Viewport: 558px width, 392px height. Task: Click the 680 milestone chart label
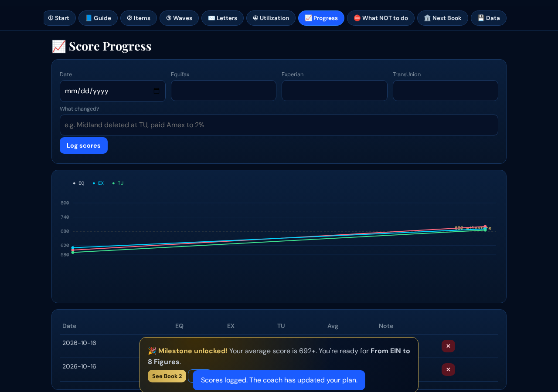click(x=473, y=228)
